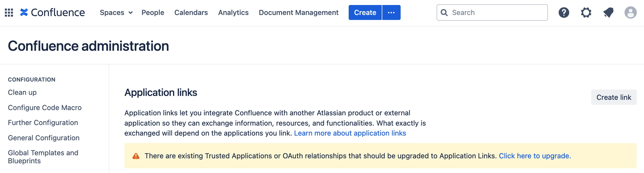
Task: Open Document Management in the header
Action: click(299, 12)
